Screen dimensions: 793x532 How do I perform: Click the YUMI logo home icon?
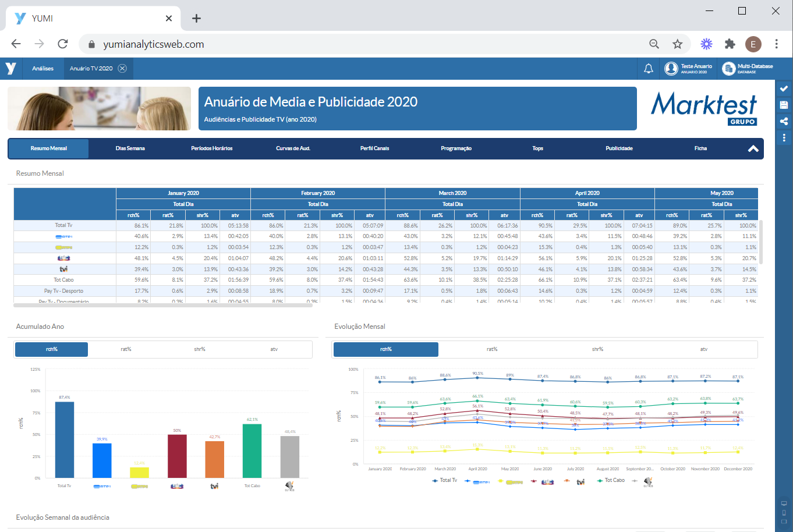[x=11, y=69]
